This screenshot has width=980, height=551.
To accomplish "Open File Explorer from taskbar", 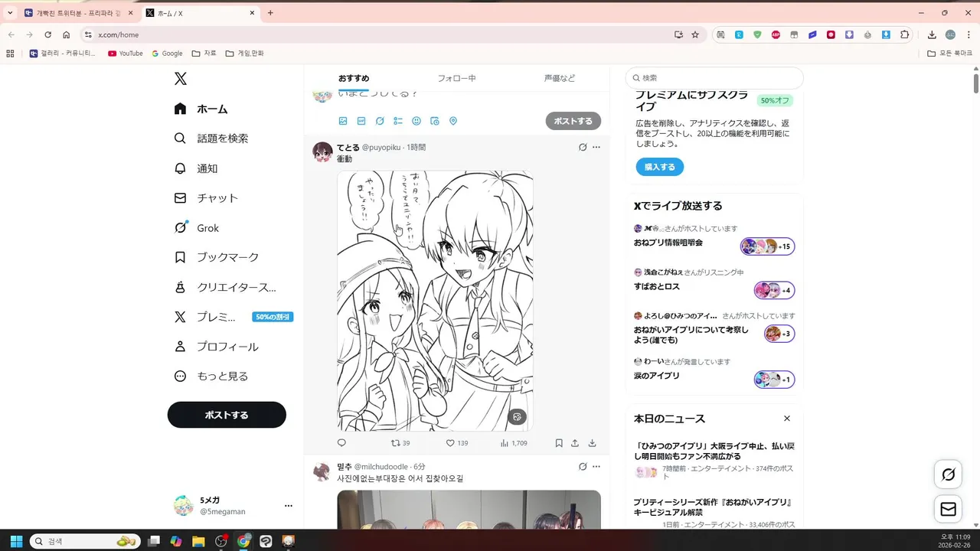I will [x=198, y=541].
